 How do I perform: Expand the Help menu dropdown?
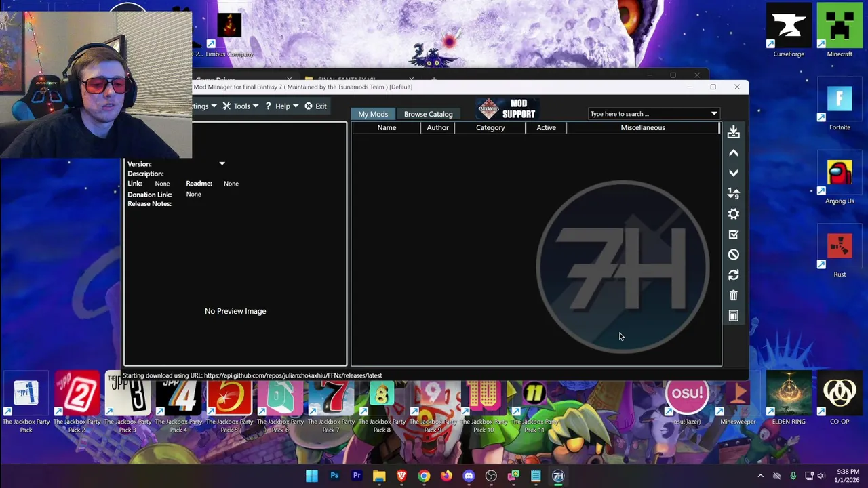click(x=281, y=106)
